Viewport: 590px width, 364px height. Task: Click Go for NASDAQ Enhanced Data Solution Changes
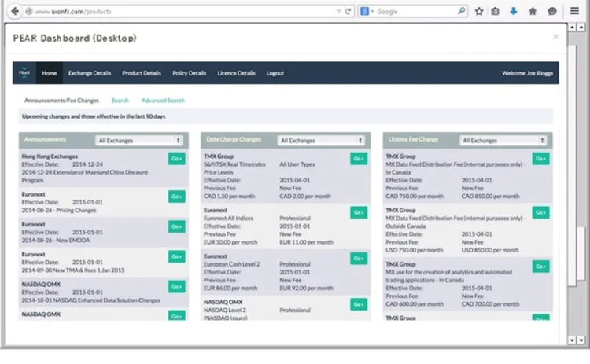pos(176,286)
